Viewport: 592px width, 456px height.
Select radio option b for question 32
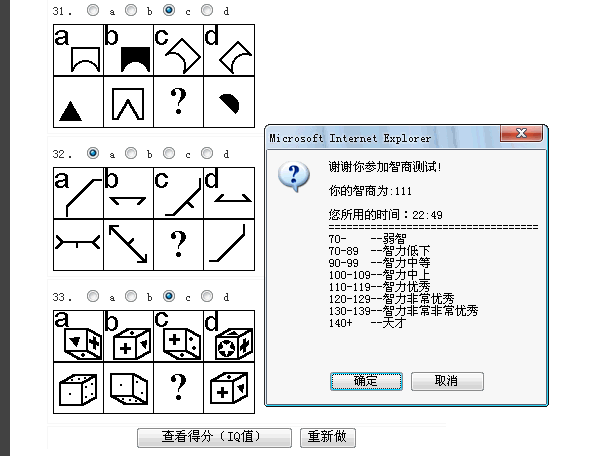point(131,153)
